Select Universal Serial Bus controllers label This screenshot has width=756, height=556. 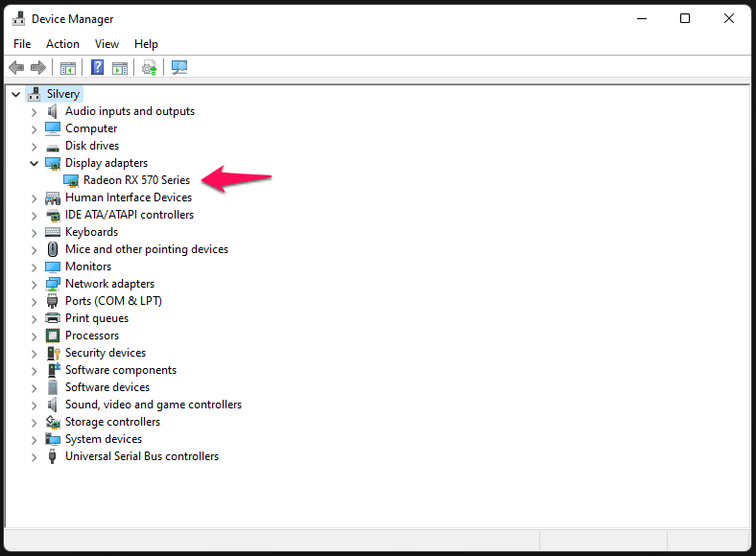pyautogui.click(x=142, y=456)
